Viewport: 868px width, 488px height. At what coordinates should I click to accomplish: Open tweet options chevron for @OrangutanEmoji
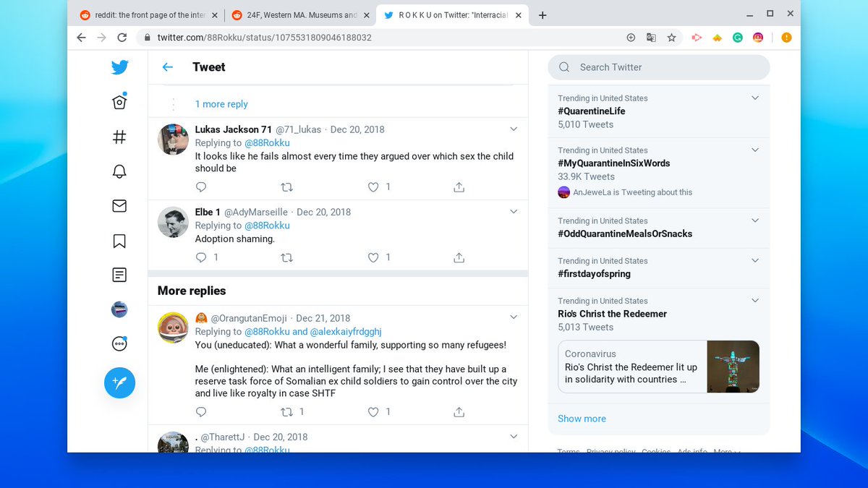(514, 317)
